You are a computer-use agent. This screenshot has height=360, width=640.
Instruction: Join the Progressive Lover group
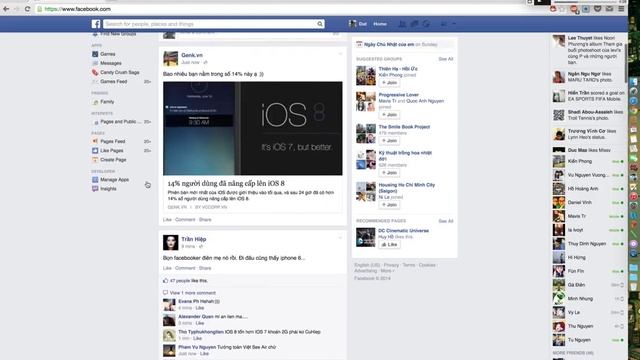click(x=389, y=115)
